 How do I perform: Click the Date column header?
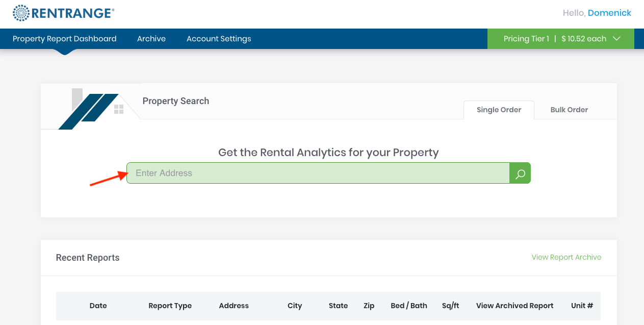[98, 306]
